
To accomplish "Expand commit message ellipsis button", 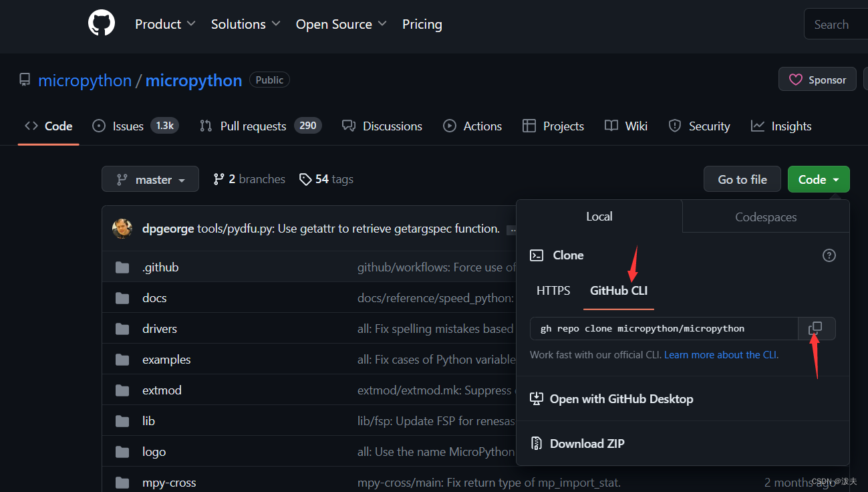I will [x=513, y=230].
